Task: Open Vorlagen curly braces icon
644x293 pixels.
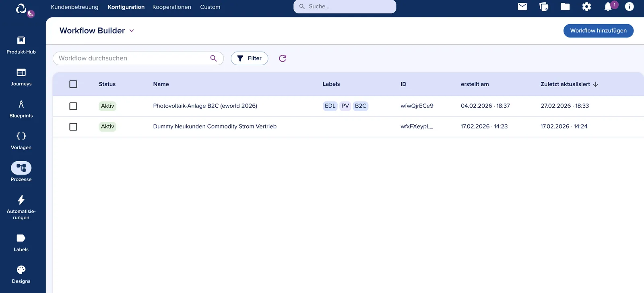Action: point(21,136)
